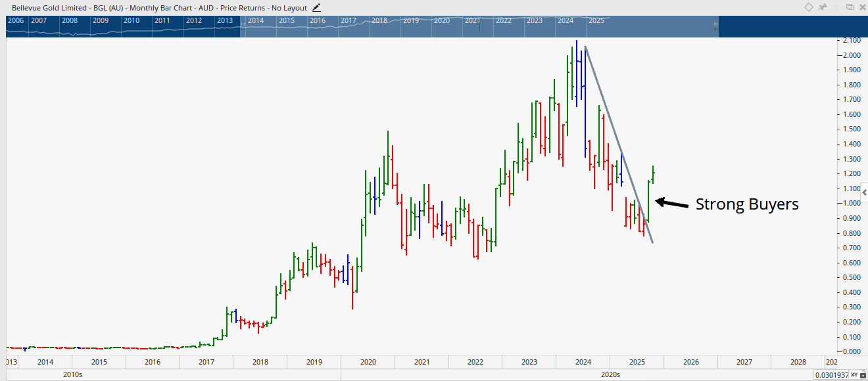Click the left handle of overview range
This screenshot has height=381, width=868.
[x=243, y=26]
